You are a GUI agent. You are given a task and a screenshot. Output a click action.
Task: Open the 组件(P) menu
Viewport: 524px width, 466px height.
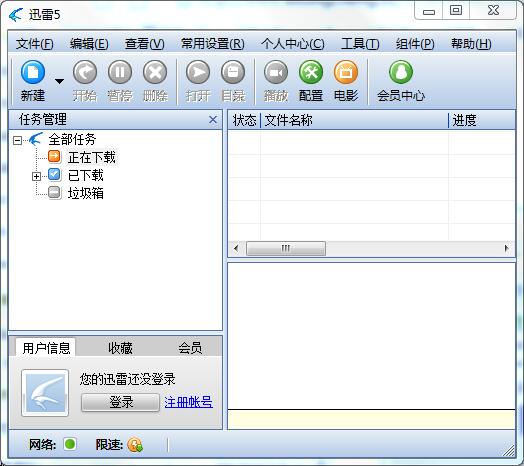click(x=415, y=44)
